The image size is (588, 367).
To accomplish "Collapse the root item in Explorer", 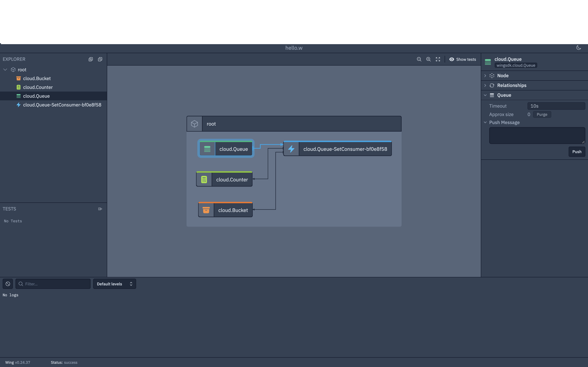I will tap(5, 69).
